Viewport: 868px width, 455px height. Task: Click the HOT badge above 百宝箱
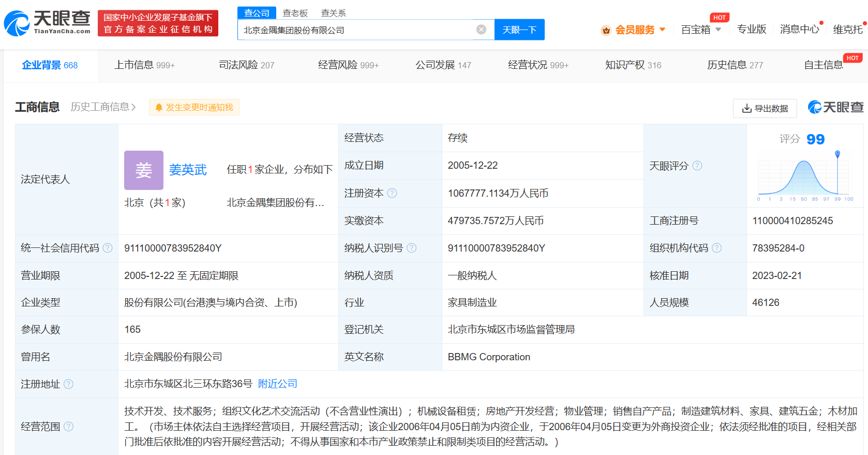[720, 18]
